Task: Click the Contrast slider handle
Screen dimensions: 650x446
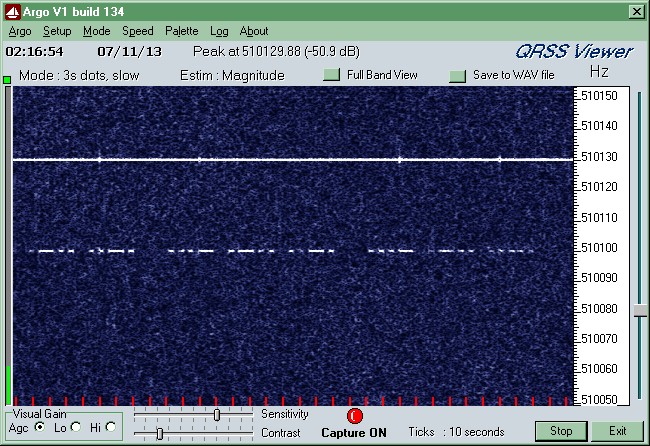Action: point(159,433)
